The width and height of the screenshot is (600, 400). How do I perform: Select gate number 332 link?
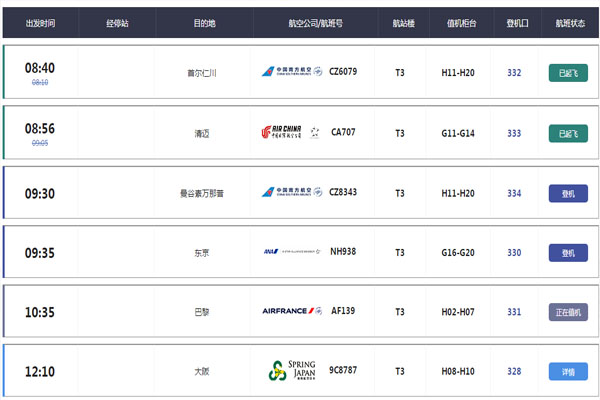[514, 73]
